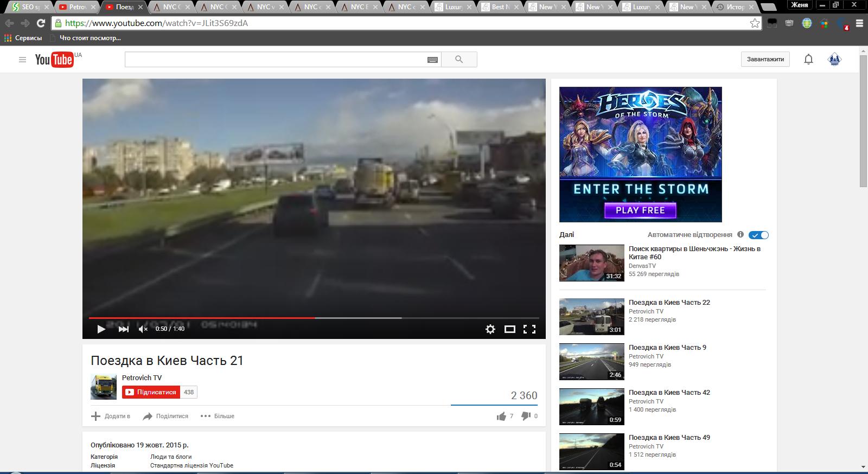Open bookmark Что стоит посмотр...
The image size is (868, 474).
coord(85,38)
